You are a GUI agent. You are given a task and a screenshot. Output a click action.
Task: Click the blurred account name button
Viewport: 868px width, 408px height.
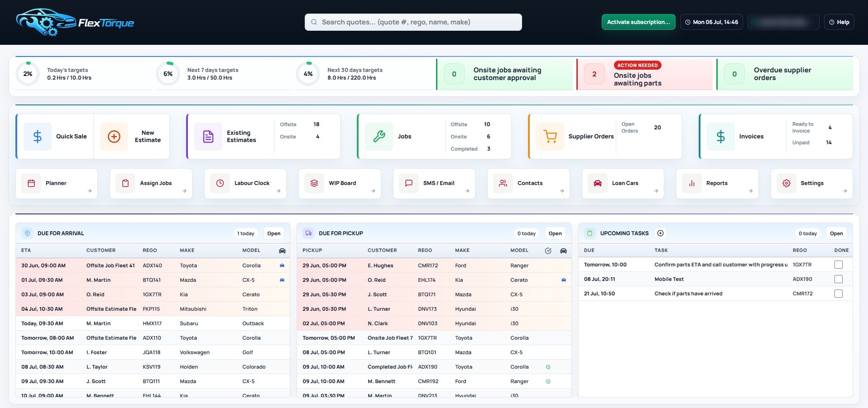(783, 22)
